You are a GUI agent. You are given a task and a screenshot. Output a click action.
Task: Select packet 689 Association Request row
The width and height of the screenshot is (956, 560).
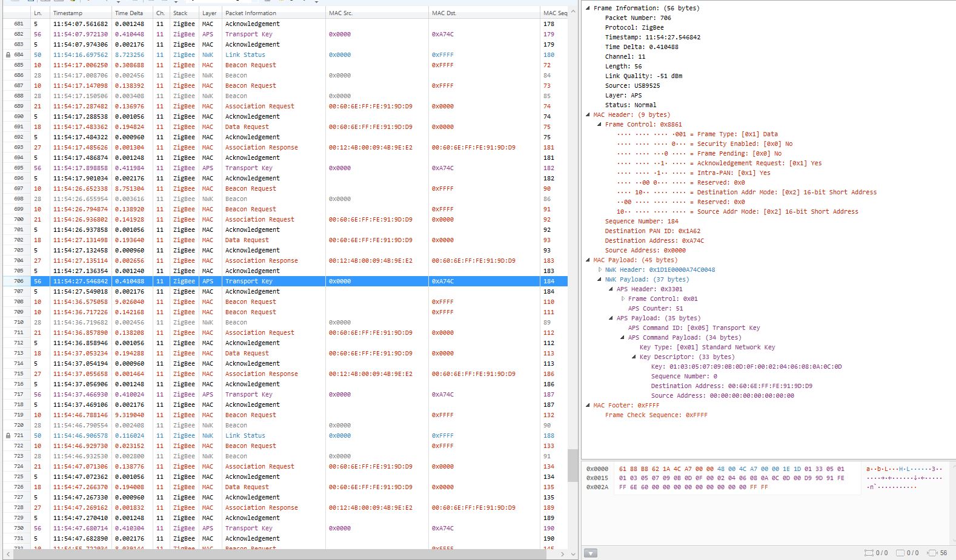tap(285, 106)
